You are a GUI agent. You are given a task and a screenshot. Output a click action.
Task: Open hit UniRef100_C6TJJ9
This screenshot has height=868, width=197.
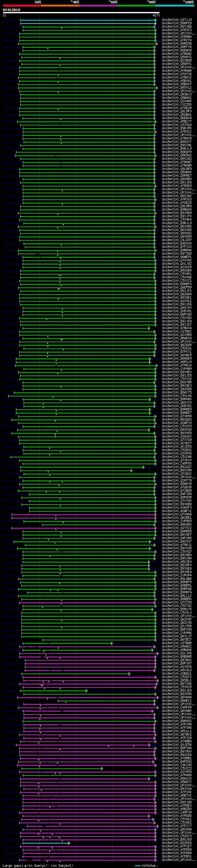(176, 20)
